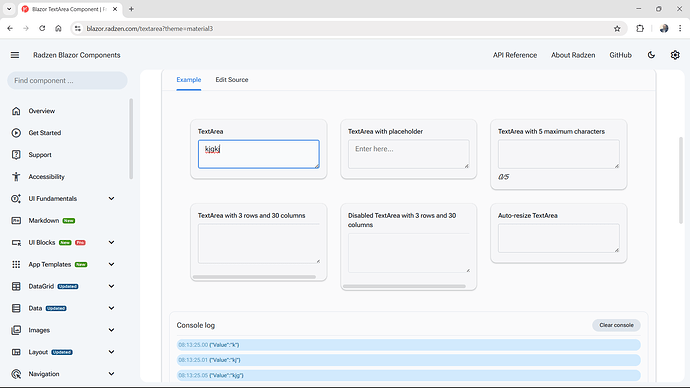Click the Overview home icon
Viewport: 690px width, 388px height.
[16, 111]
